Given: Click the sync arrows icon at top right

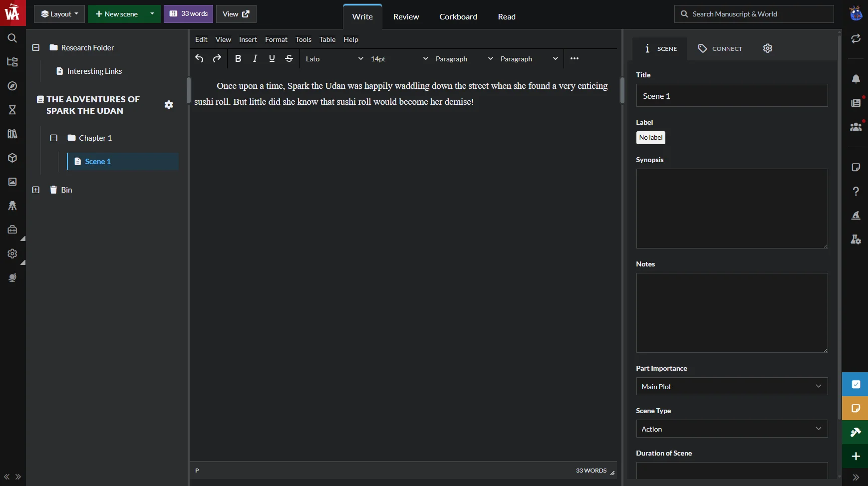Looking at the screenshot, I should (856, 38).
